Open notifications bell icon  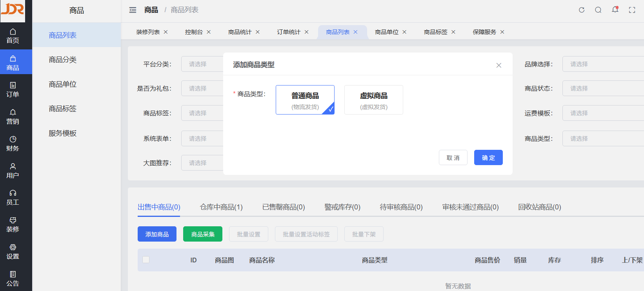[615, 9]
